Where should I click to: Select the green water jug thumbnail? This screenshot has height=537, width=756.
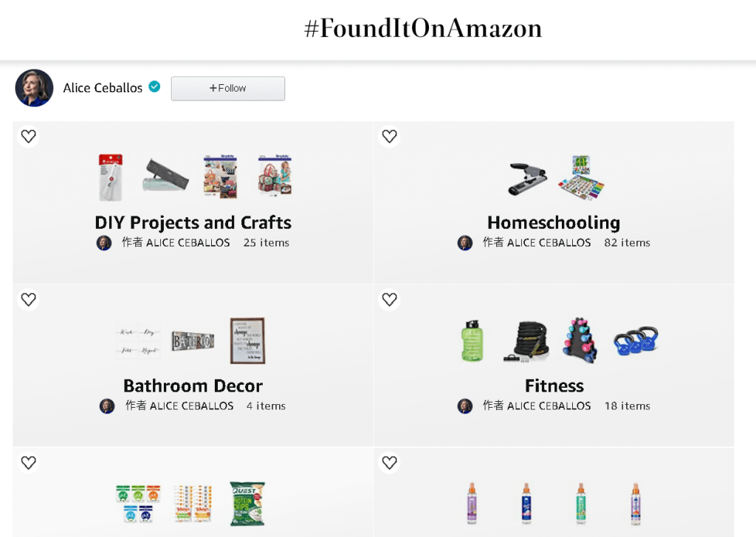472,341
